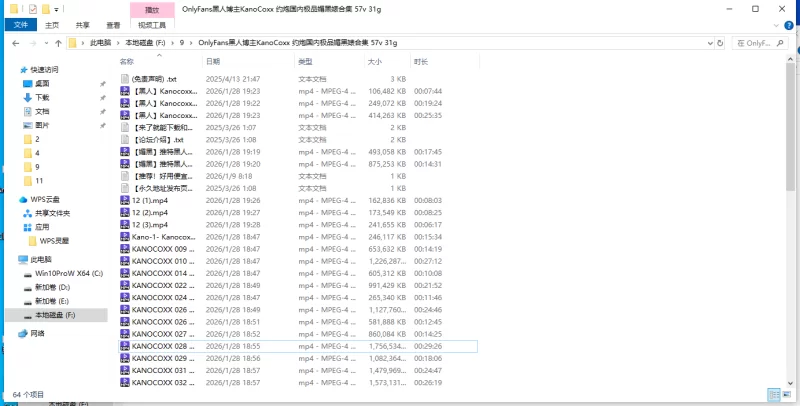Go back with the Back arrow
800x406 pixels.
coord(15,43)
